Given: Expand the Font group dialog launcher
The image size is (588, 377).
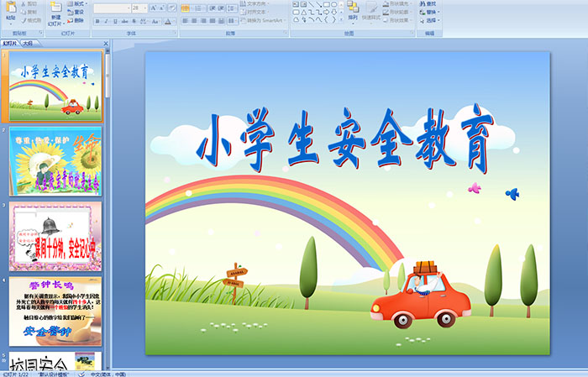Looking at the screenshot, I should 175,34.
